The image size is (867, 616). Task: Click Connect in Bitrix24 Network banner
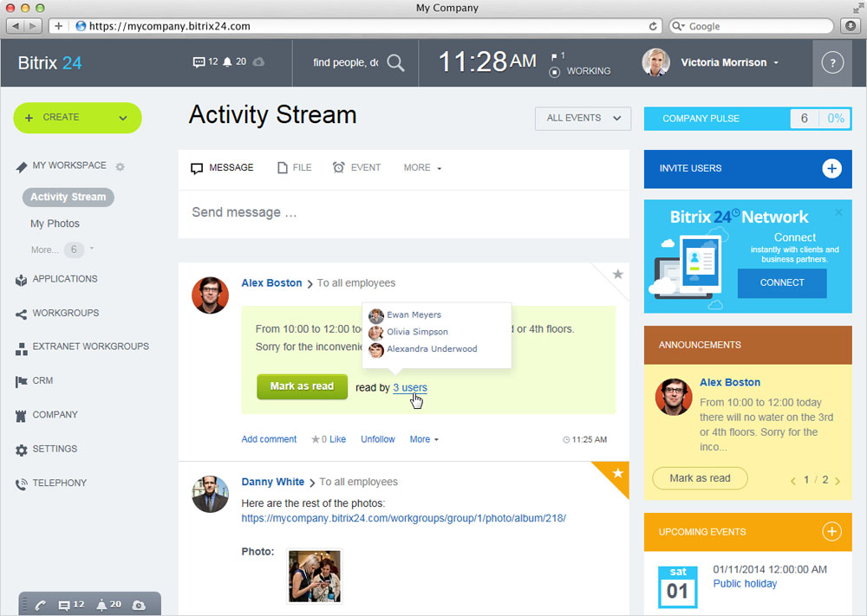coord(782,282)
